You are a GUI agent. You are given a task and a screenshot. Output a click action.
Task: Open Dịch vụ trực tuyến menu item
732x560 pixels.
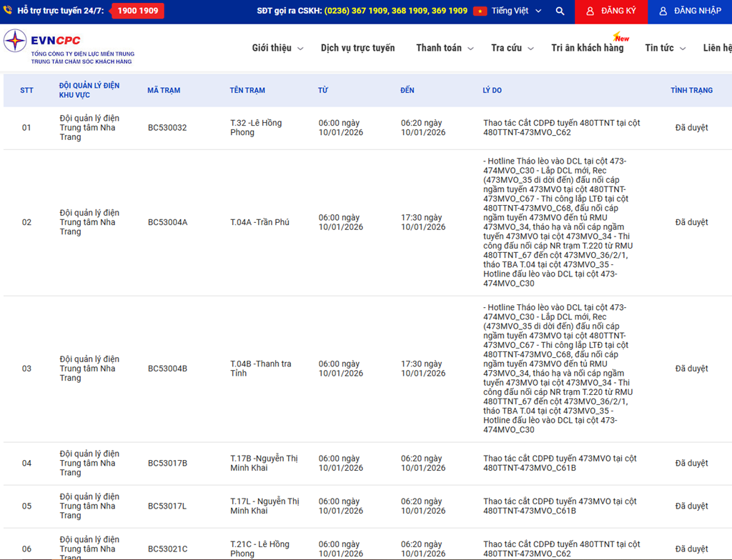(x=357, y=48)
